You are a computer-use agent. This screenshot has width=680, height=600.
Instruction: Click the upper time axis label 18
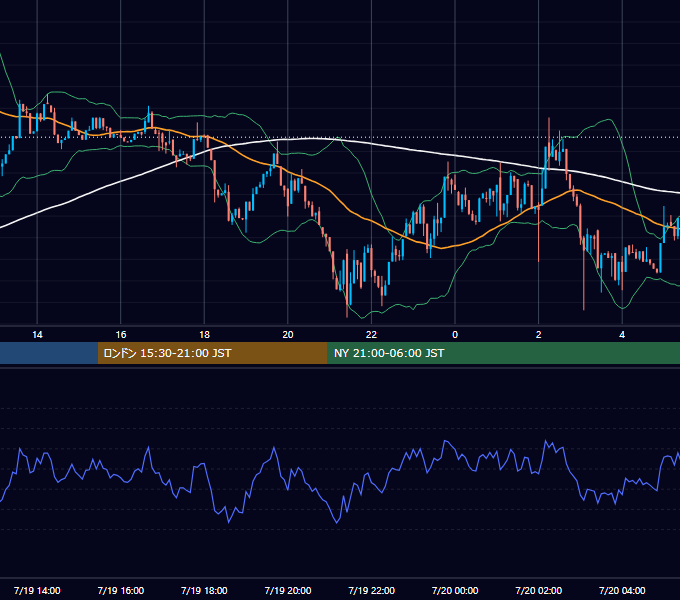coord(204,335)
